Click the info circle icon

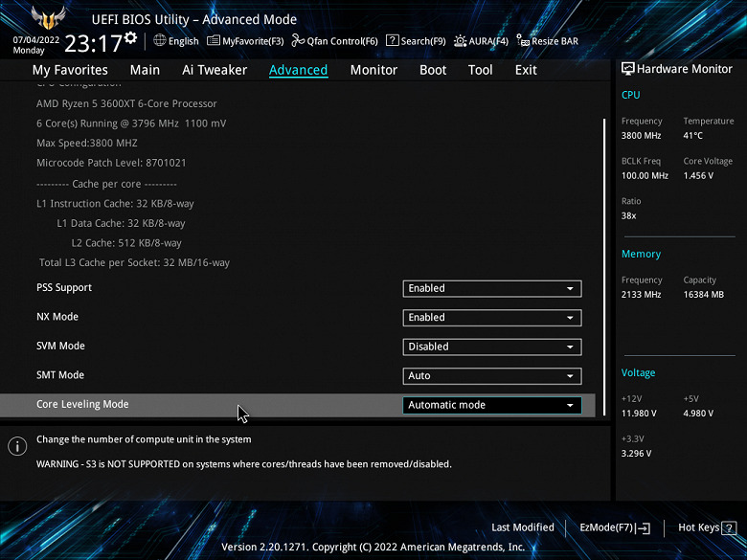click(17, 446)
